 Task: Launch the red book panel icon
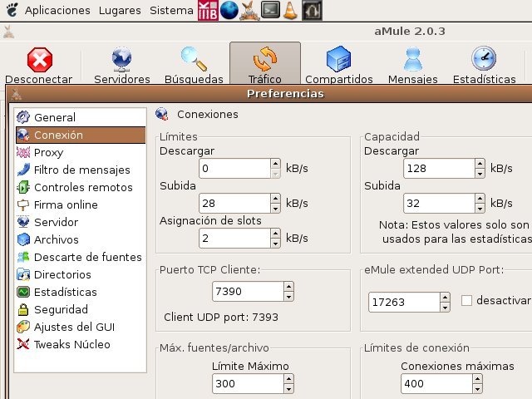coord(208,10)
